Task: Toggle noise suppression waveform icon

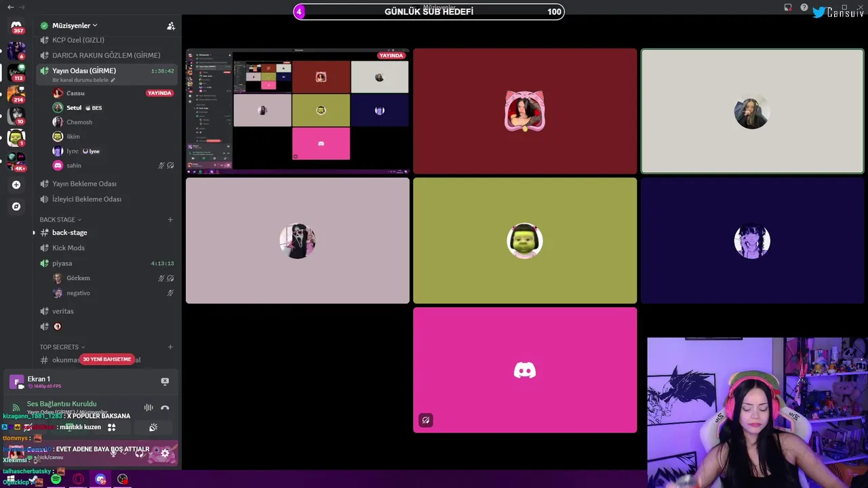Action: tap(149, 407)
